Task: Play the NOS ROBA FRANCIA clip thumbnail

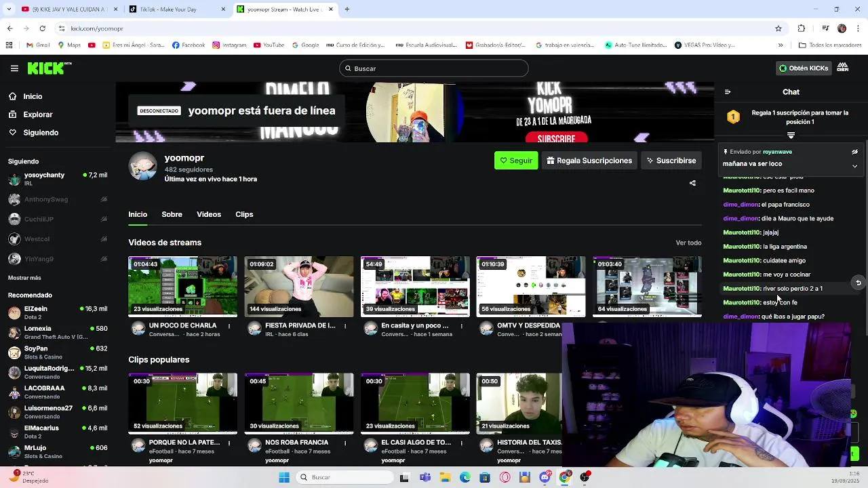Action: [299, 403]
